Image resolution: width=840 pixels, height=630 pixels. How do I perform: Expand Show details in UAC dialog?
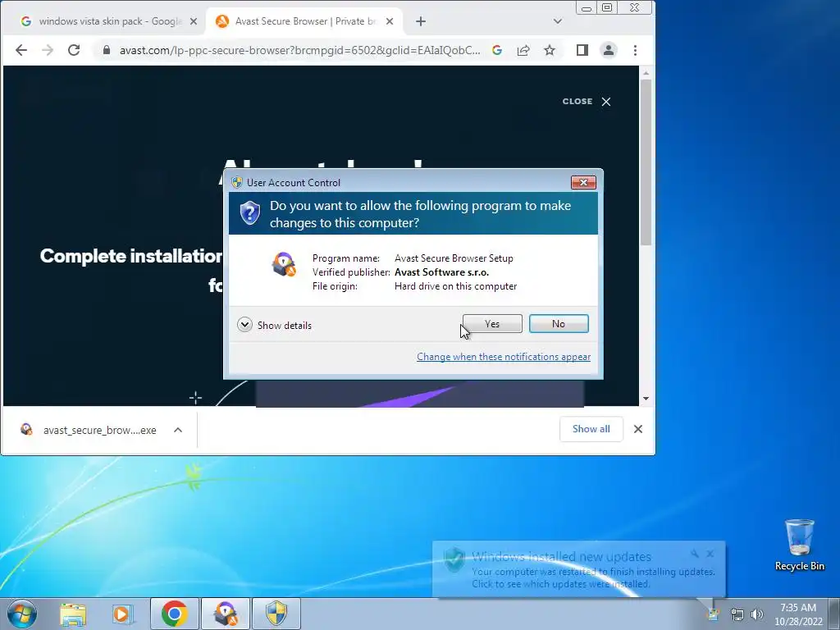point(274,325)
